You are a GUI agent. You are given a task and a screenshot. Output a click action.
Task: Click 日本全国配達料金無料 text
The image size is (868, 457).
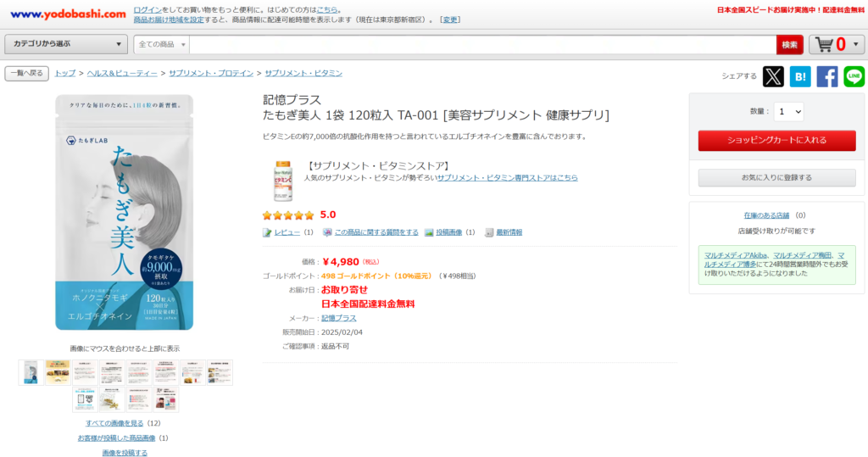click(x=368, y=304)
